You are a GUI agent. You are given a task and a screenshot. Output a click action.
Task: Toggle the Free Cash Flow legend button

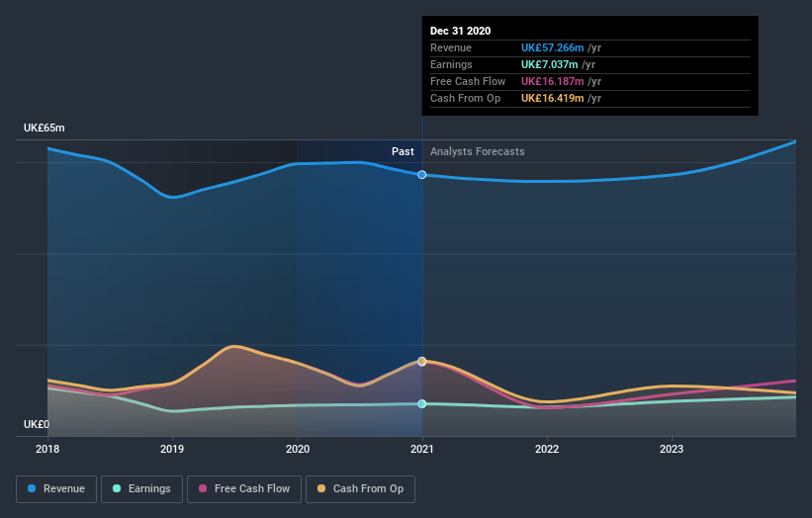click(x=244, y=489)
